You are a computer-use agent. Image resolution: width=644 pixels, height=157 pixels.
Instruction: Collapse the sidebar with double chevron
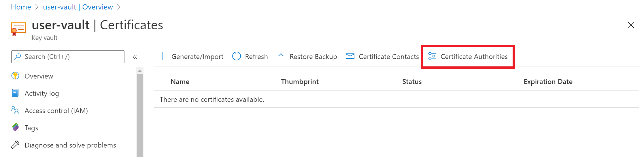(x=135, y=57)
